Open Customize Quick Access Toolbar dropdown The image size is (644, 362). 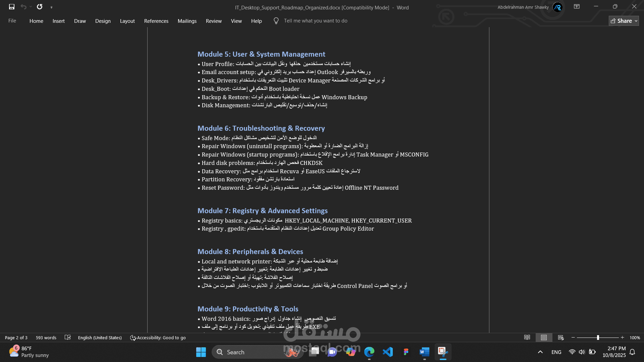pos(51,7)
